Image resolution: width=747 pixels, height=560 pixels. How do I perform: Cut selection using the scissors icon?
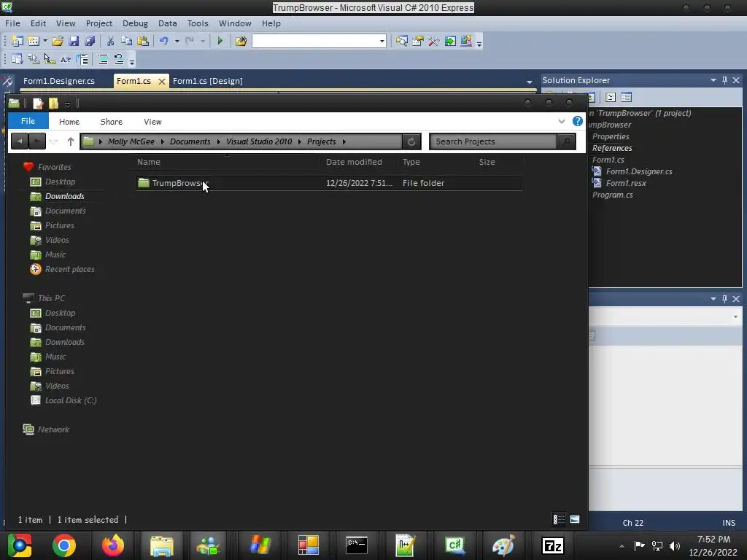click(x=110, y=41)
